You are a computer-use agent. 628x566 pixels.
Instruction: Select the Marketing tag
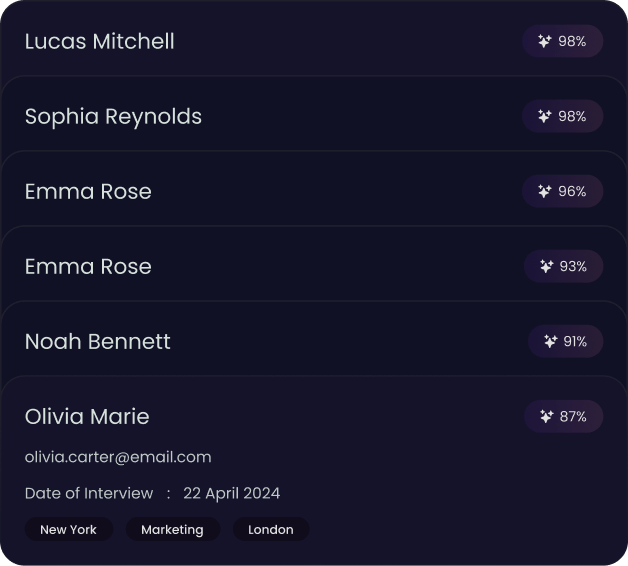[x=173, y=529]
